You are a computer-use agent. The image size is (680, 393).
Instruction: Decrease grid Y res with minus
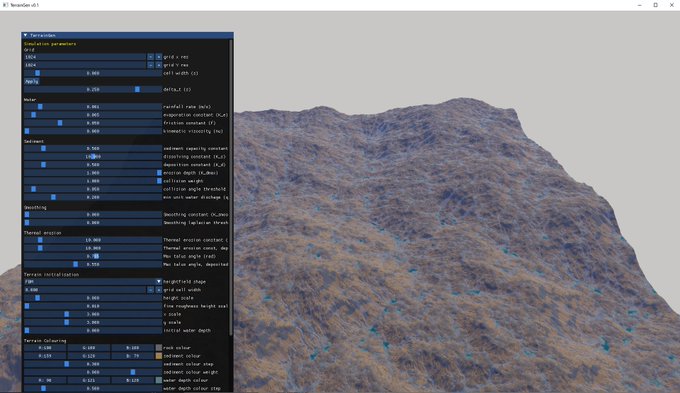tap(150, 65)
